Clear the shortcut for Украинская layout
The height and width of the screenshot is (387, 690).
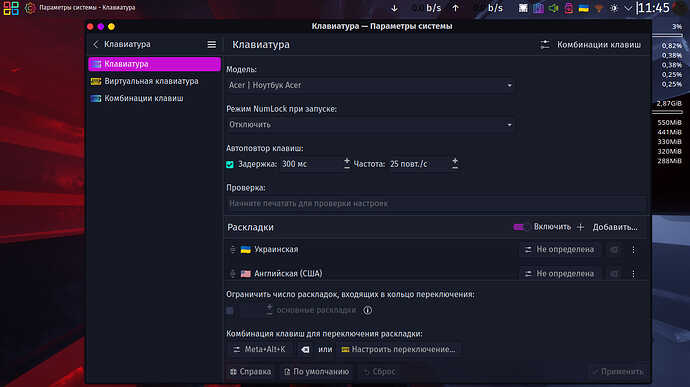click(x=614, y=250)
